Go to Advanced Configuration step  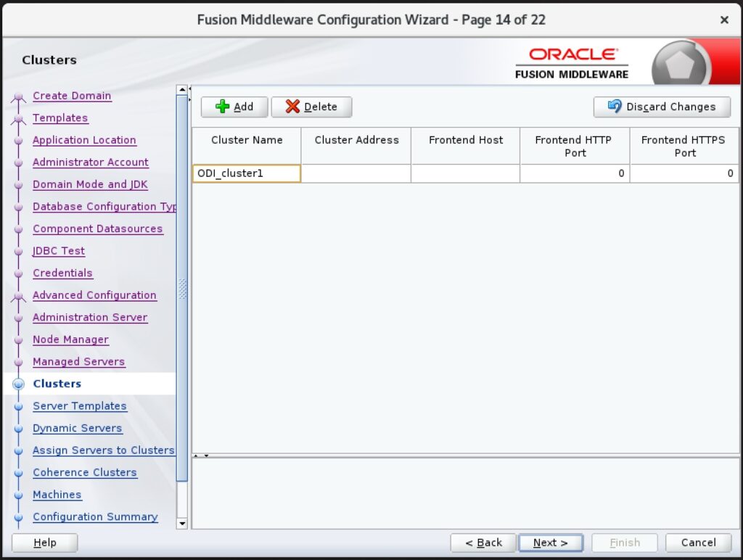point(94,295)
